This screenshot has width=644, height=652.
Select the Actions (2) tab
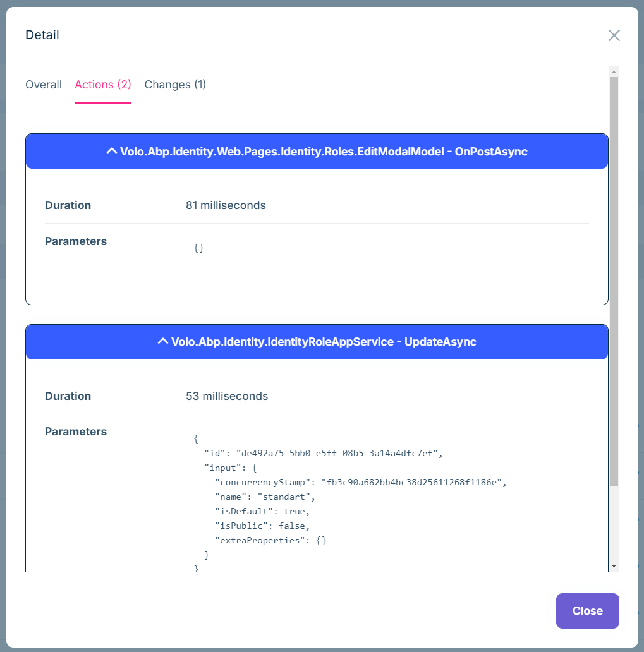tap(102, 84)
